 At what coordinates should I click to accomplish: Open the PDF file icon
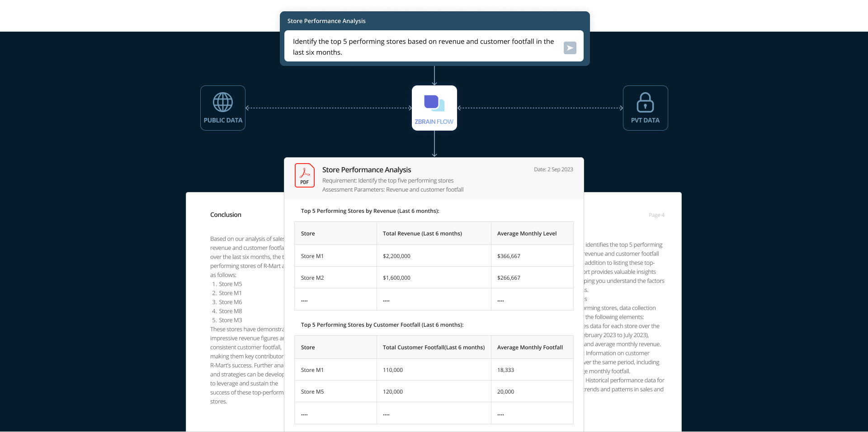click(305, 175)
